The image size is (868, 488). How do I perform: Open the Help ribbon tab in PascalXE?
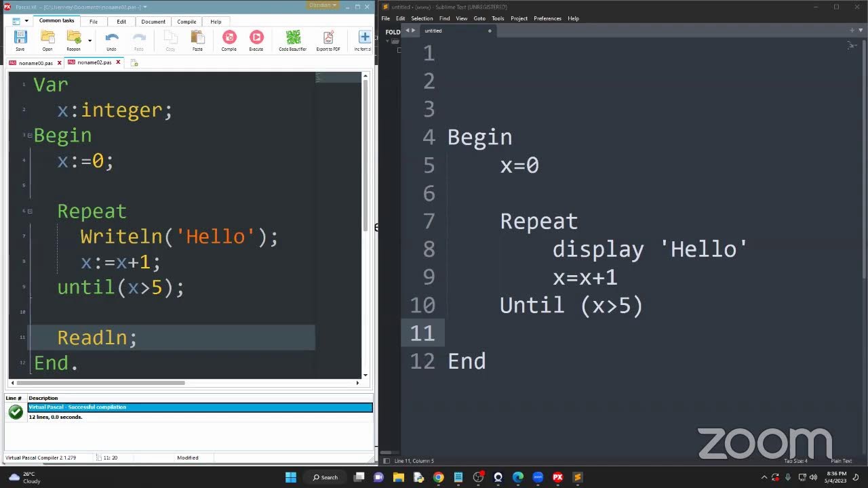point(216,22)
